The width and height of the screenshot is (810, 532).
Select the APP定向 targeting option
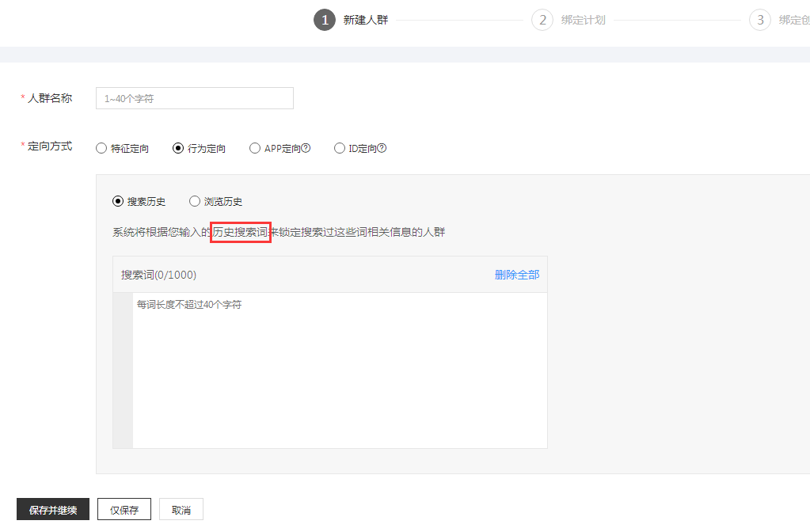coord(255,148)
